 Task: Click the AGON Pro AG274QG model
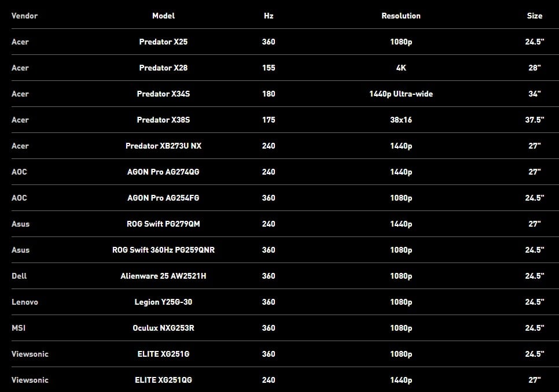[163, 172]
